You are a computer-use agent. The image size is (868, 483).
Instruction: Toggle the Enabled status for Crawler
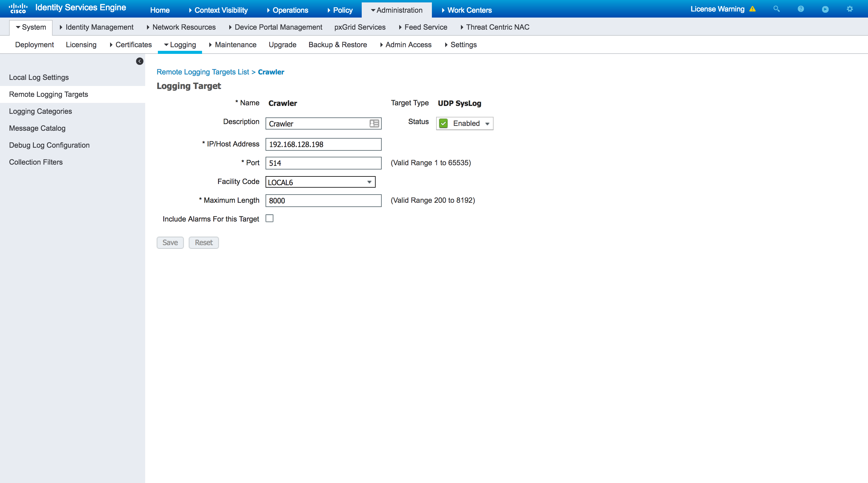click(x=465, y=123)
